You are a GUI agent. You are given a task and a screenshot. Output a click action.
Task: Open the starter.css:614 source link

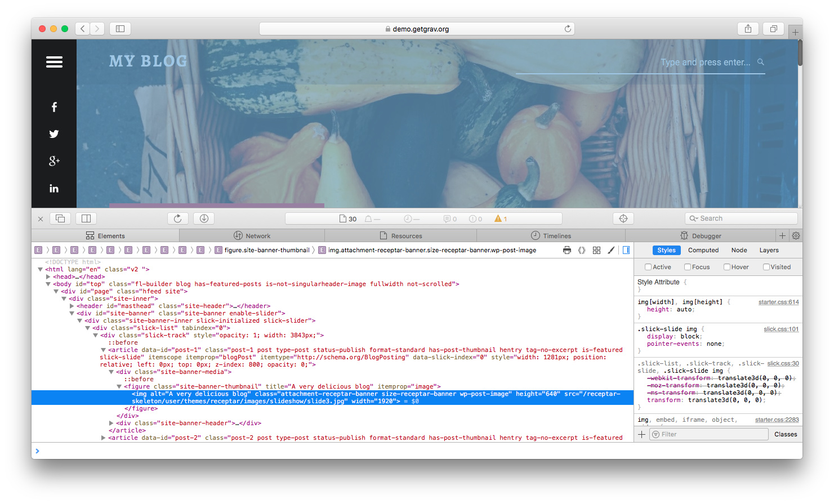point(779,302)
